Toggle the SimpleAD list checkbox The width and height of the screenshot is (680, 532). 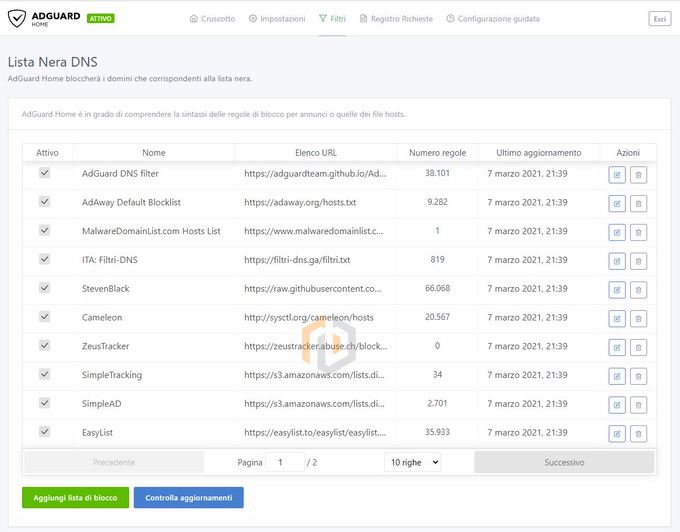44,403
